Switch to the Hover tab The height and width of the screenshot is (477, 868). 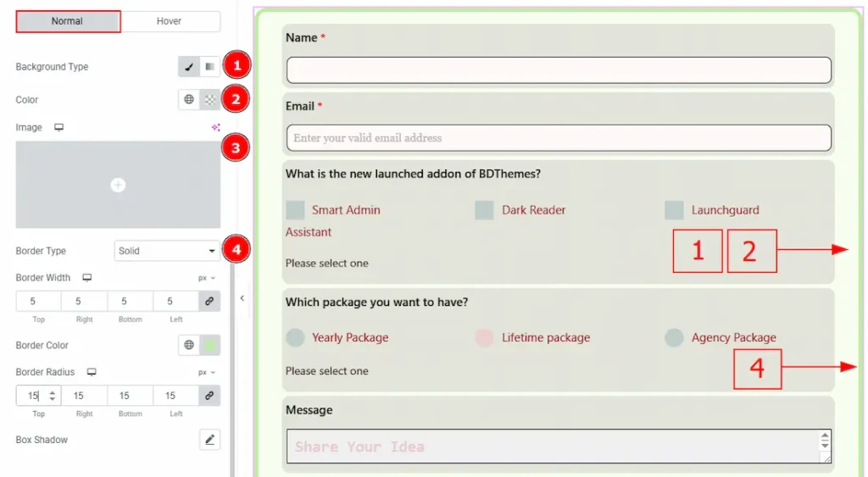click(x=169, y=21)
